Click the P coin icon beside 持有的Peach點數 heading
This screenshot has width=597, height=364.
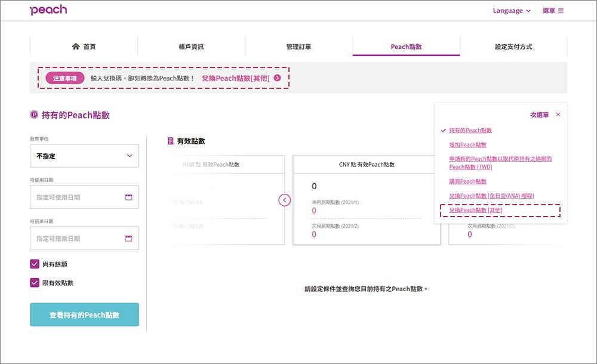34,114
